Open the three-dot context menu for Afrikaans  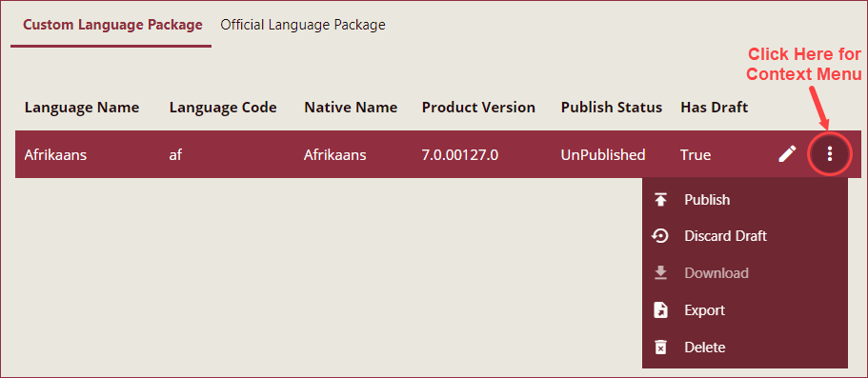[x=829, y=154]
